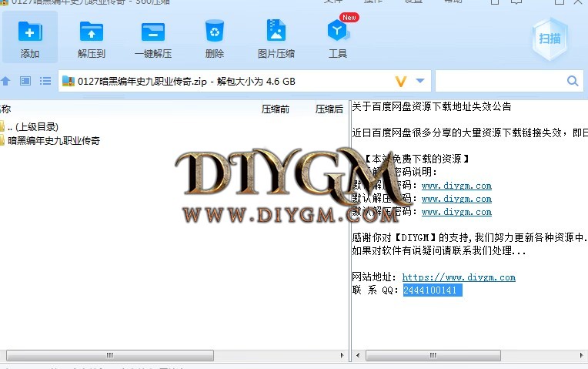This screenshot has width=588, height=369.
Task: Click the orange V icon in path bar
Action: click(401, 81)
